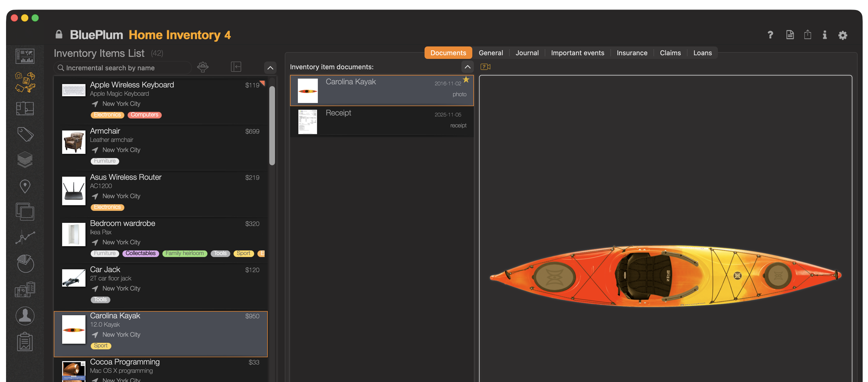
Task: Select the locations pin icon
Action: click(x=25, y=186)
